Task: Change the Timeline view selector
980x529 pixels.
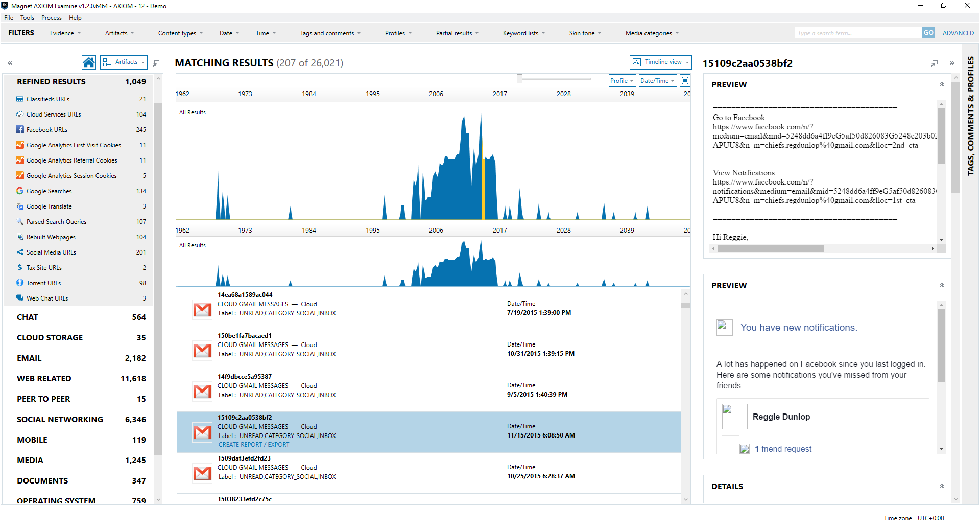Action: [x=661, y=62]
